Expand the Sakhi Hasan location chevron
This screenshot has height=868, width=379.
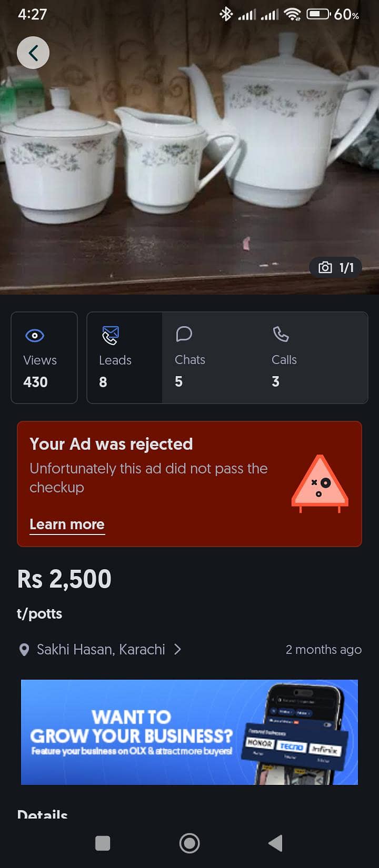pos(177,649)
